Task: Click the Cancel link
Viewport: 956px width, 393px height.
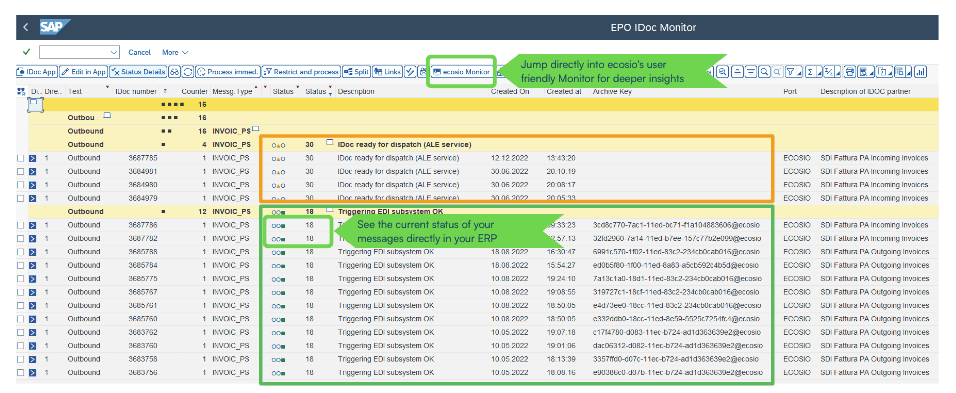Action: click(140, 52)
